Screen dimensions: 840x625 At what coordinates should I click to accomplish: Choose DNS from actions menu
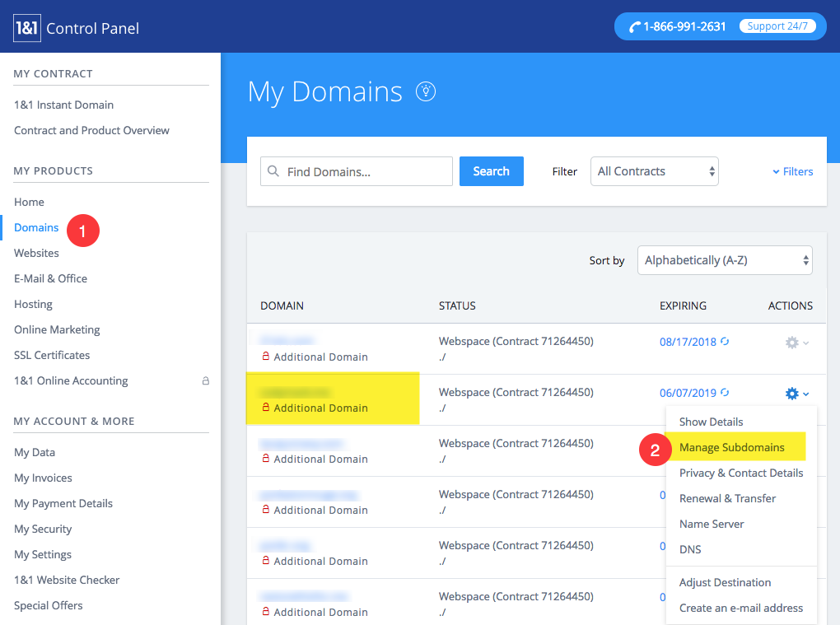(x=690, y=549)
